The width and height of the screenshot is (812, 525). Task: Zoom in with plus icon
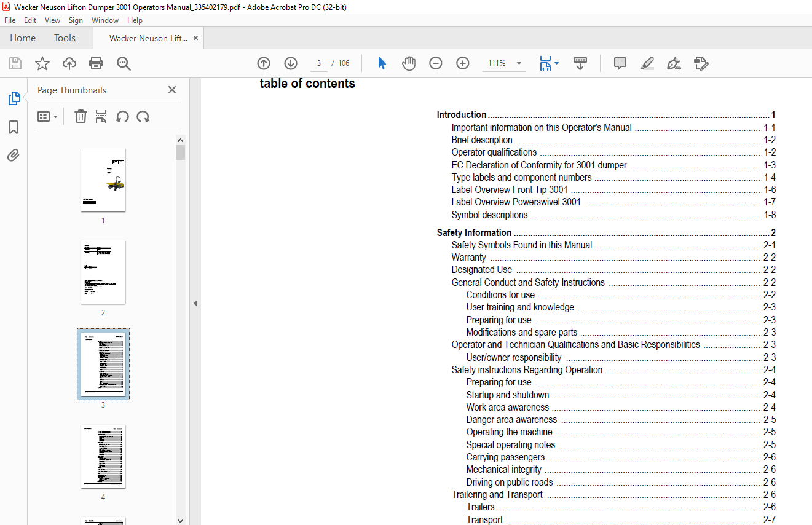(x=463, y=63)
